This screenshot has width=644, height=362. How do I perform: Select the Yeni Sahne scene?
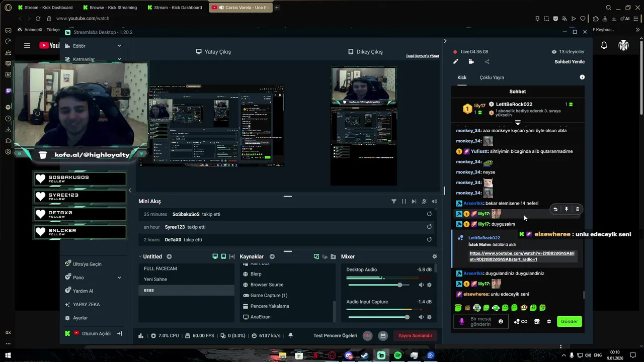[x=186, y=279]
